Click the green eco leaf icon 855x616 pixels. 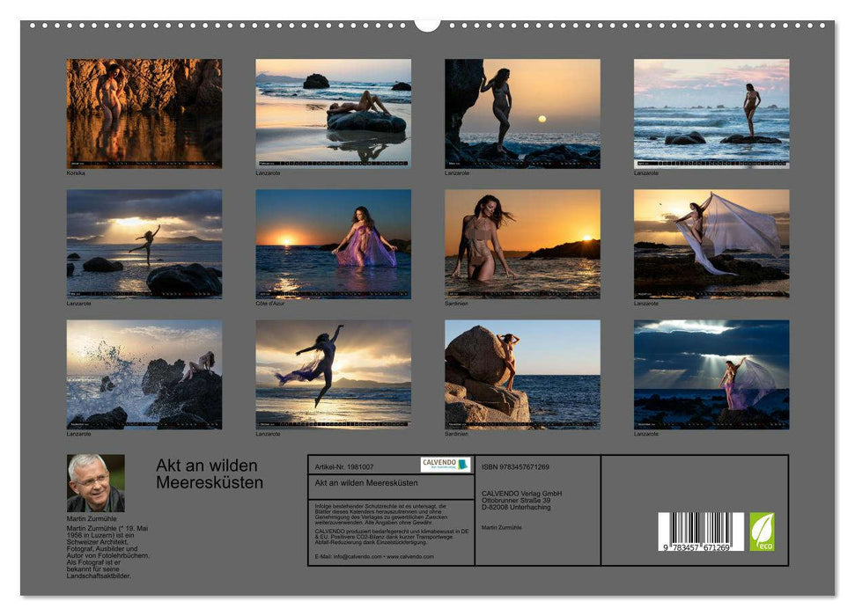tap(762, 532)
